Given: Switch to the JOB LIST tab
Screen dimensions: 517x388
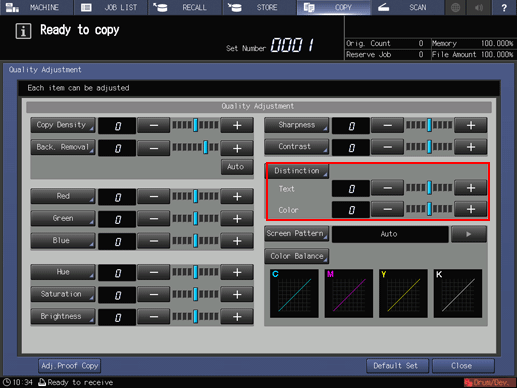Looking at the screenshot, I should 111,7.
